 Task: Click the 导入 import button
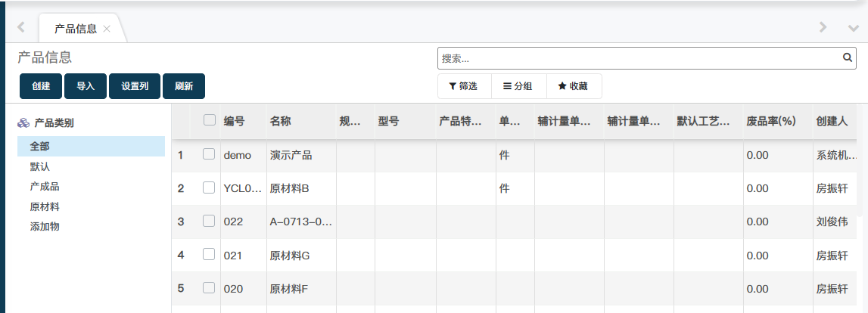click(x=86, y=86)
